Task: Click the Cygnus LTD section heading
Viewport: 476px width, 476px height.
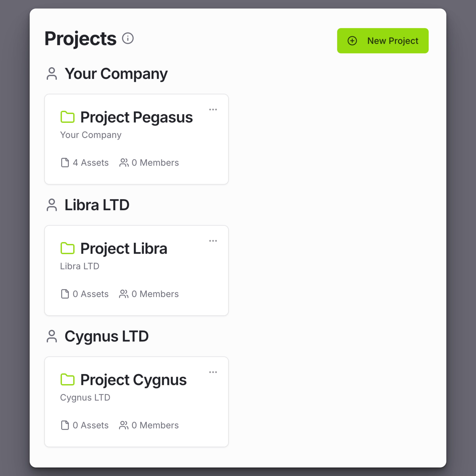Action: pyautogui.click(x=107, y=336)
